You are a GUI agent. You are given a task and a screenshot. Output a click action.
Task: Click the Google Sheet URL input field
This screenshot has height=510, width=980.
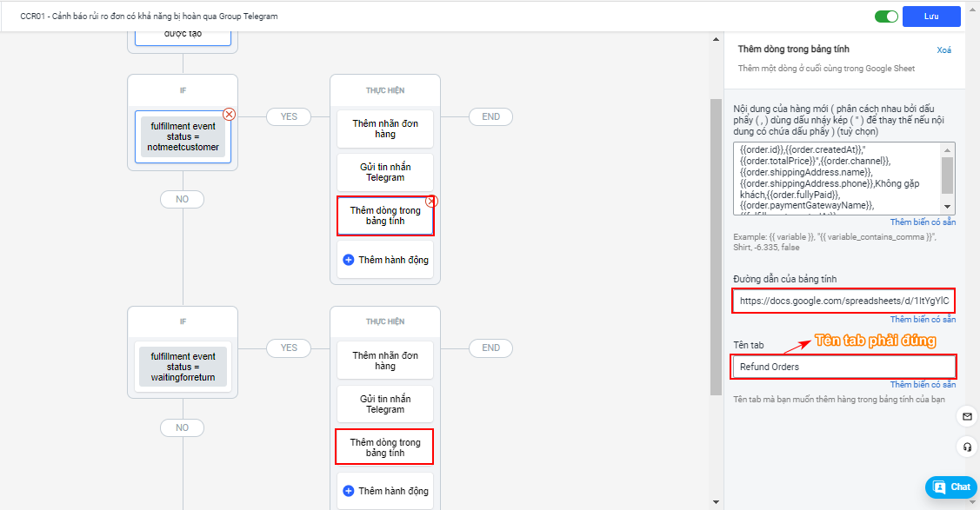click(843, 301)
